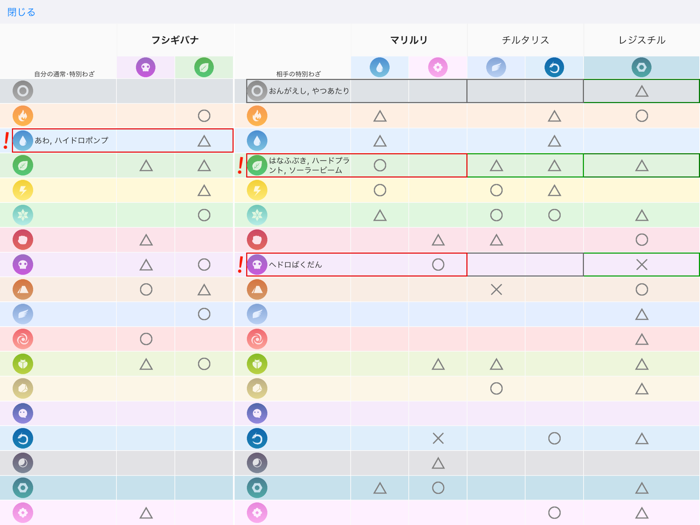
Task: Click Poison type icon under フシギバナ header
Action: pyautogui.click(x=146, y=67)
